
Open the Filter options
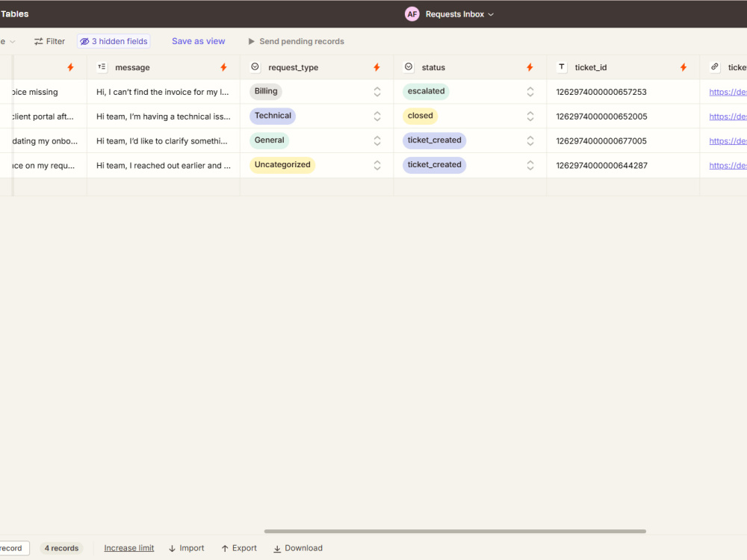coord(49,41)
